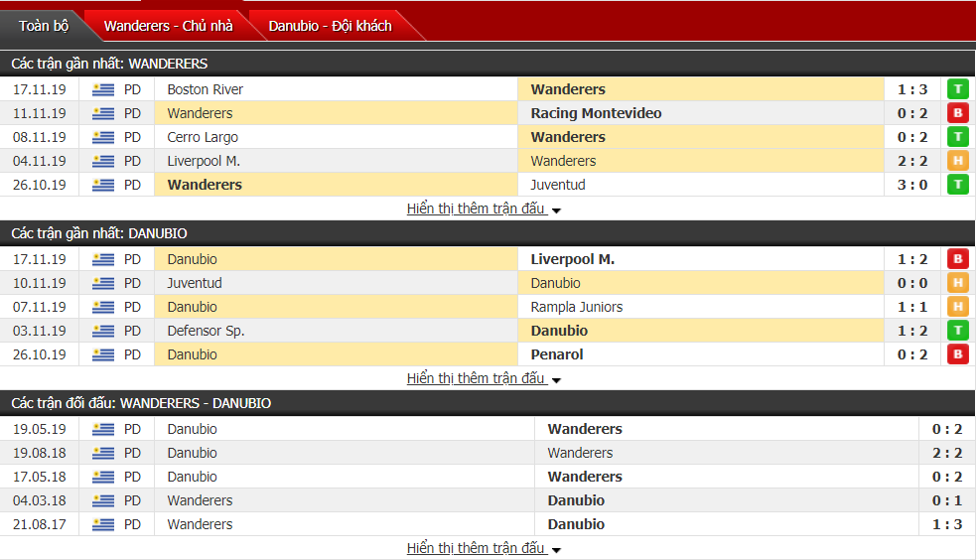Click the Liverpool M. name on 04.11.19 row
This screenshot has height=560, width=977.
click(x=204, y=161)
